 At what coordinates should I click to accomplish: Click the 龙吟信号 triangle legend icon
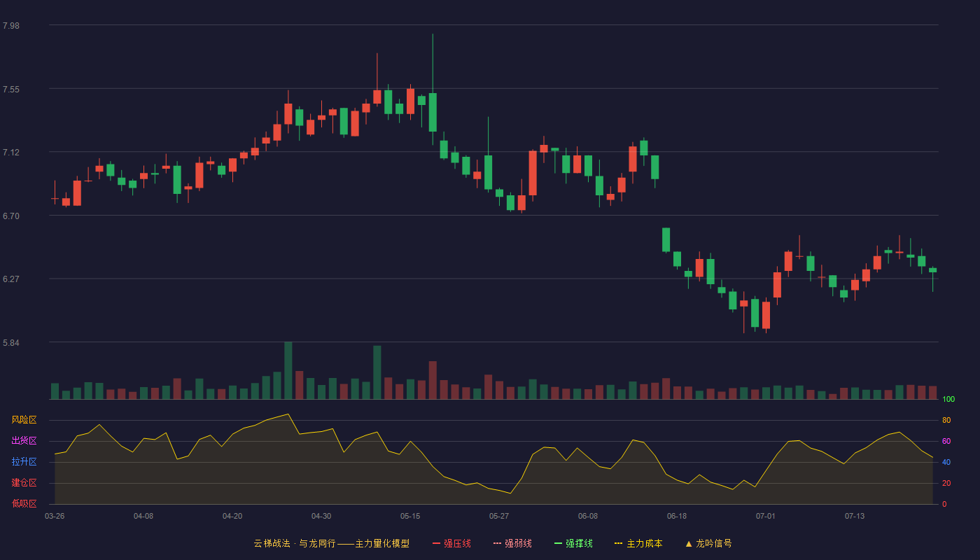[689, 543]
